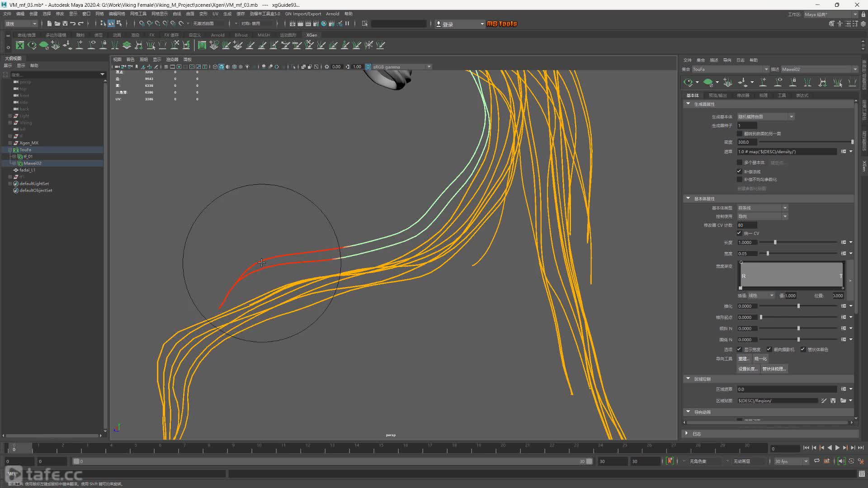Viewport: 868px width, 488px height.
Task: Click the orange MS Tools button
Action: (502, 24)
